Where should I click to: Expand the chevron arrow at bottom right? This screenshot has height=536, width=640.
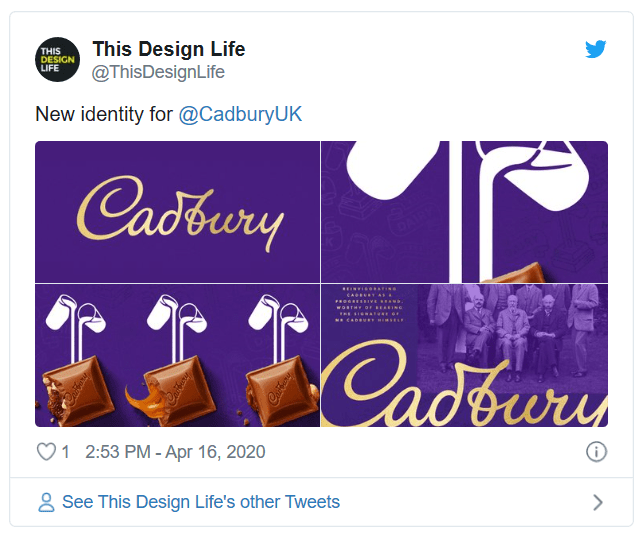click(598, 502)
